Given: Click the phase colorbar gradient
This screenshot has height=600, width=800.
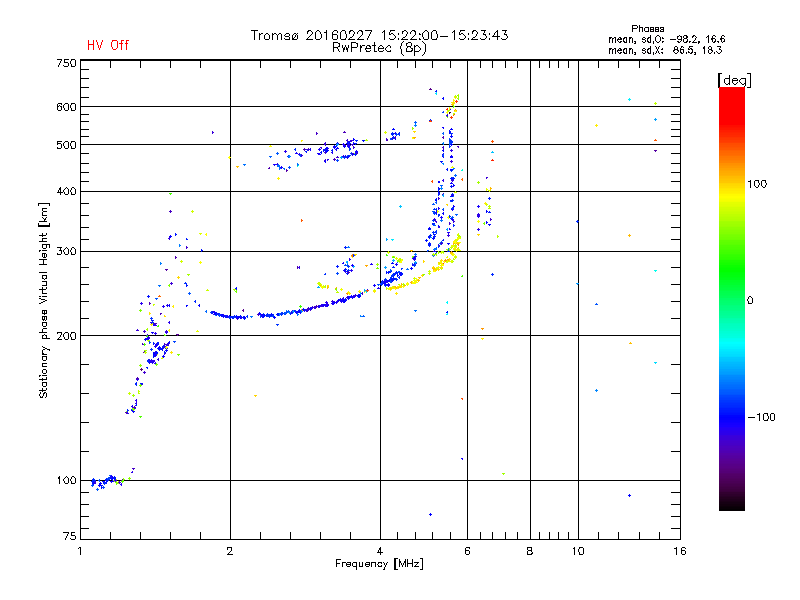Looking at the screenshot, I should [732, 299].
